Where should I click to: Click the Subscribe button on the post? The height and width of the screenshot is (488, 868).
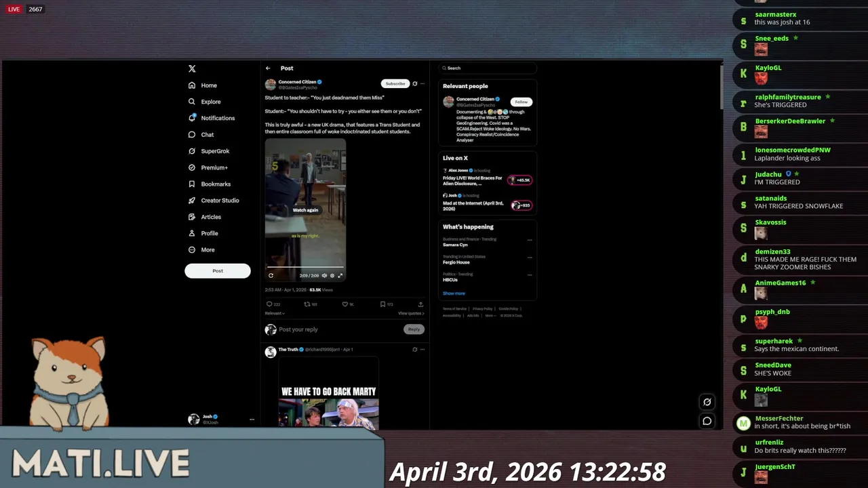tap(395, 83)
